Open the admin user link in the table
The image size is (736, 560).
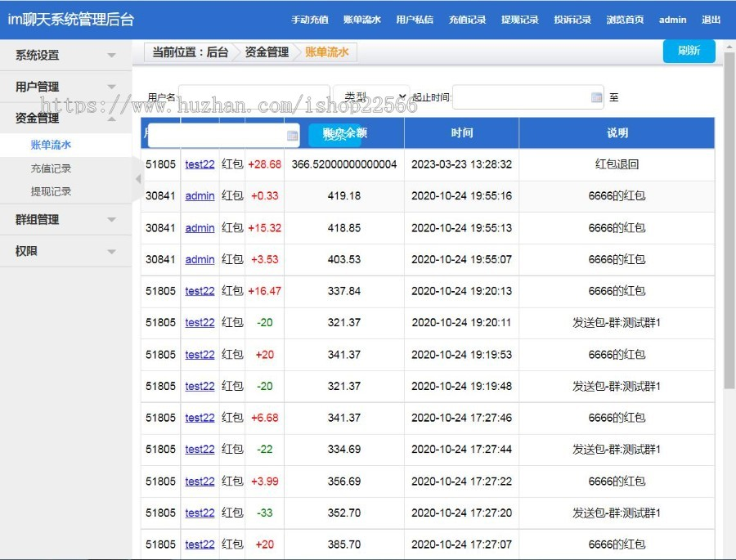point(200,196)
